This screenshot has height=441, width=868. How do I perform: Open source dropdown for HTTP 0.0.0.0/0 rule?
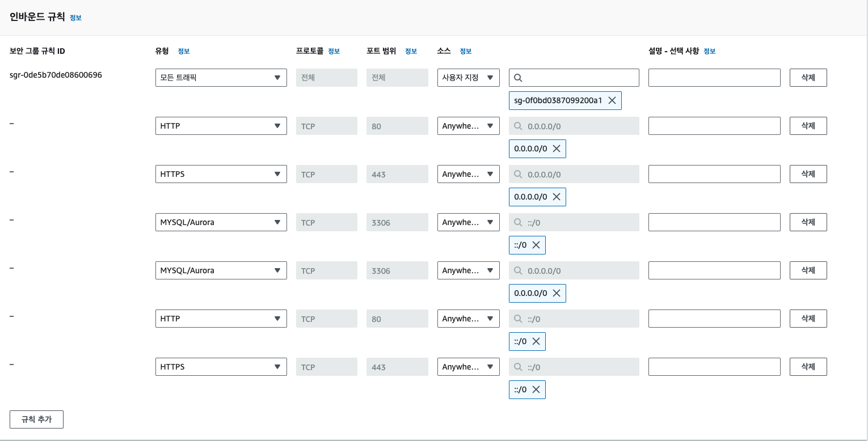(468, 126)
